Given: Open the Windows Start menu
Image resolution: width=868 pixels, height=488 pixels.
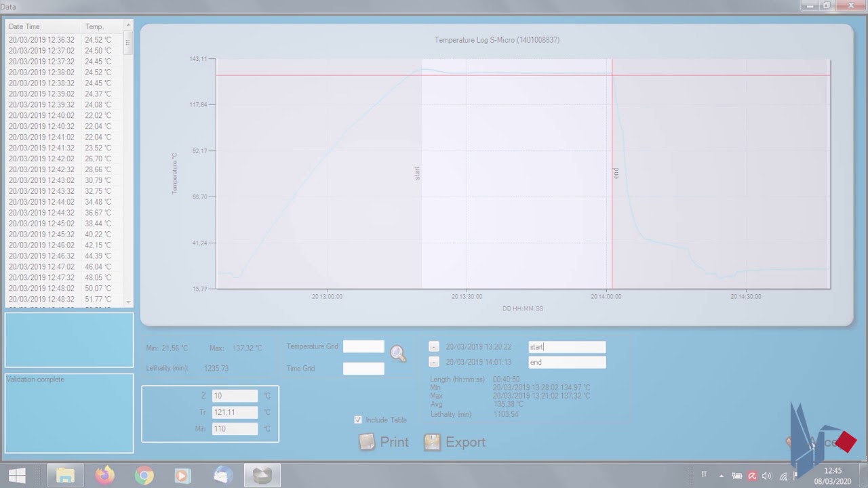Looking at the screenshot, I should [17, 476].
